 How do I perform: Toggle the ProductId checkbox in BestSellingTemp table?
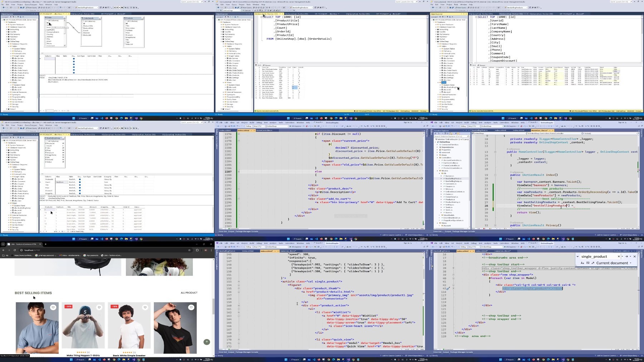[x=46, y=144]
